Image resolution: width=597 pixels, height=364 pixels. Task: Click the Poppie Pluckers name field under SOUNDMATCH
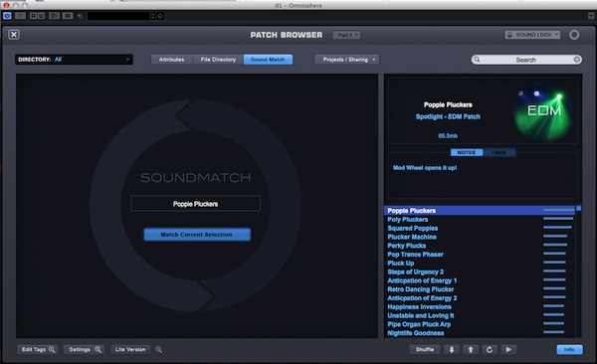(x=196, y=204)
